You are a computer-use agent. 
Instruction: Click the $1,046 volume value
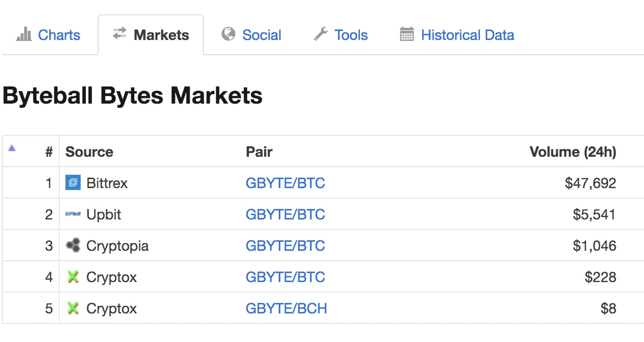595,246
